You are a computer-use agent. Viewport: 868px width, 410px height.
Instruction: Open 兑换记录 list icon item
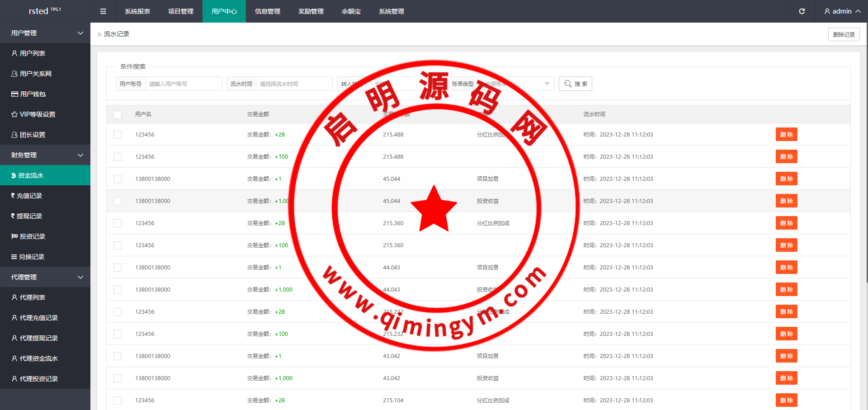(x=14, y=257)
